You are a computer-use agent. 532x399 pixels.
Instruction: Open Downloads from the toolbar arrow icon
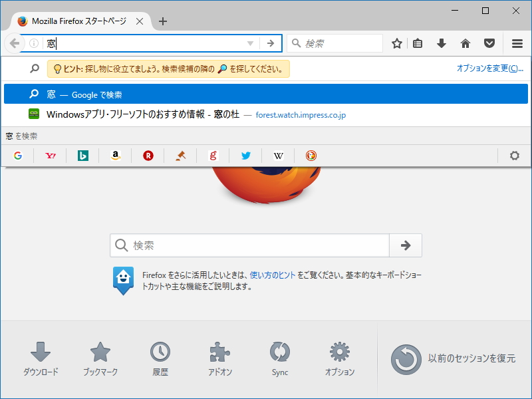pyautogui.click(x=441, y=43)
